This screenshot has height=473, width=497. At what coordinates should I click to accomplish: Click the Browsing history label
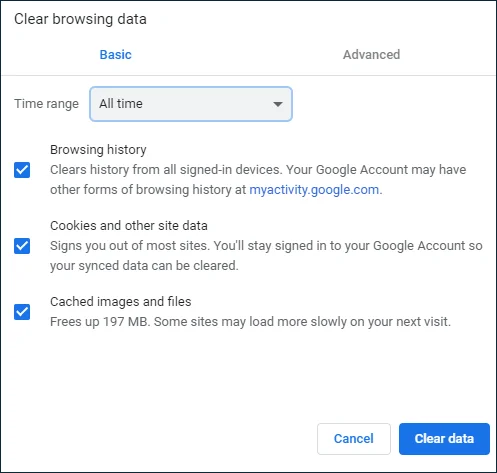click(x=98, y=150)
